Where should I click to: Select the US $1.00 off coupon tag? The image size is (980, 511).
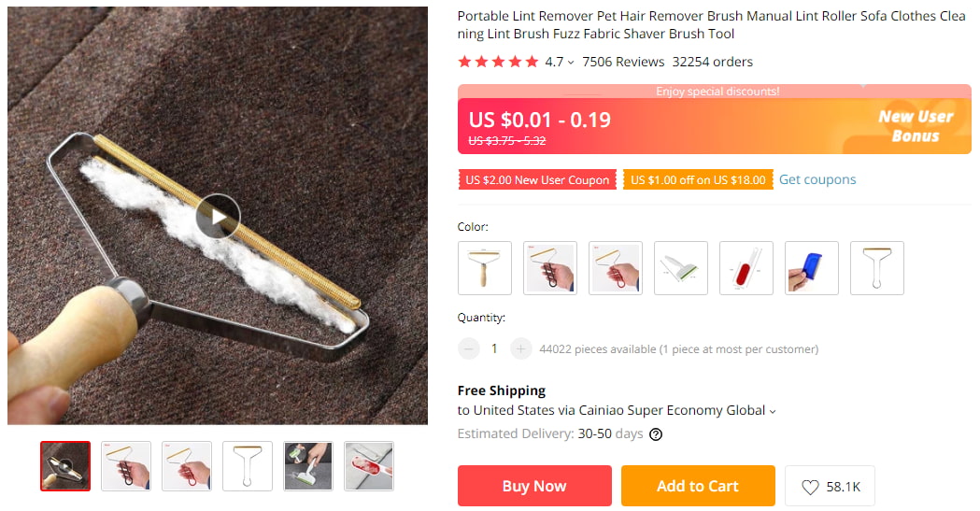pyautogui.click(x=698, y=180)
